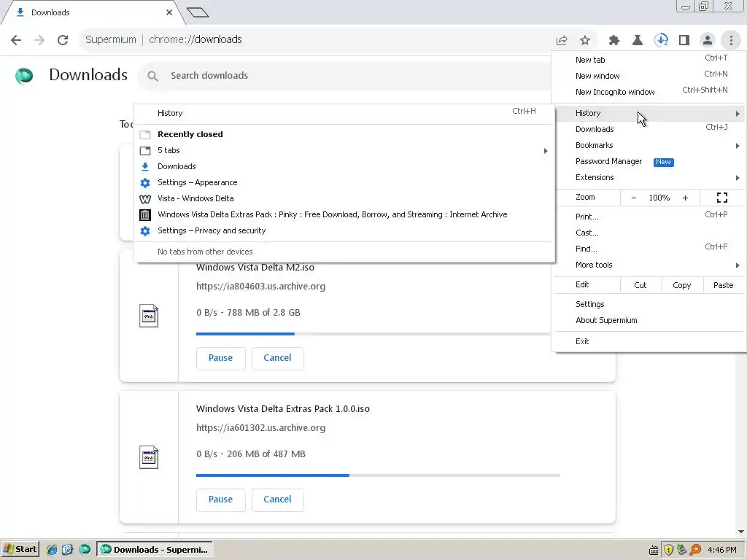Reload the page with the refresh icon
This screenshot has height=560, width=747.
pos(63,40)
